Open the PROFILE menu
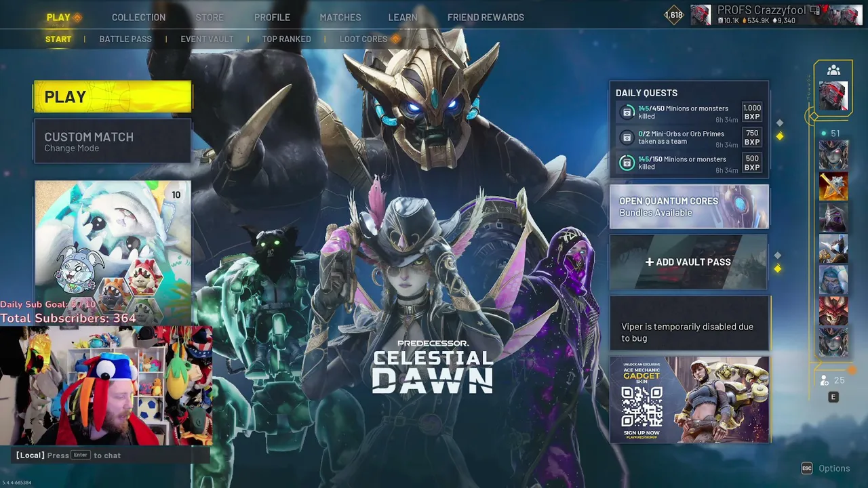 point(272,17)
